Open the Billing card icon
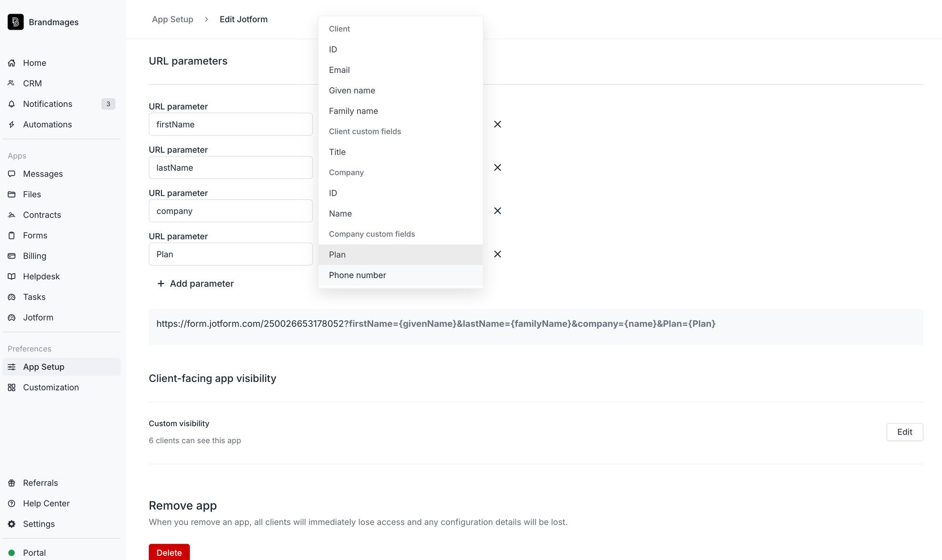The image size is (942, 560). coord(12,256)
